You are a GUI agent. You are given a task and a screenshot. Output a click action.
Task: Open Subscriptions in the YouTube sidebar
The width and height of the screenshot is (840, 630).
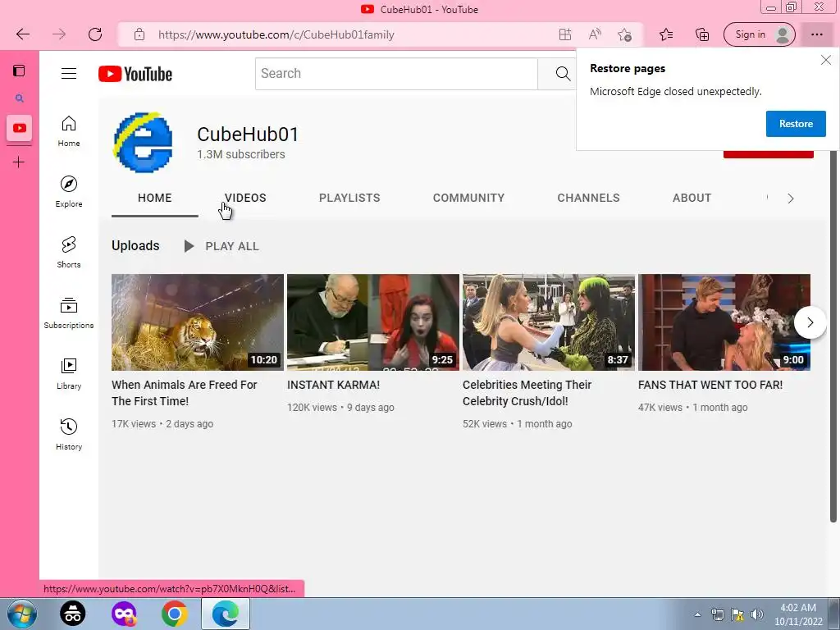click(69, 313)
